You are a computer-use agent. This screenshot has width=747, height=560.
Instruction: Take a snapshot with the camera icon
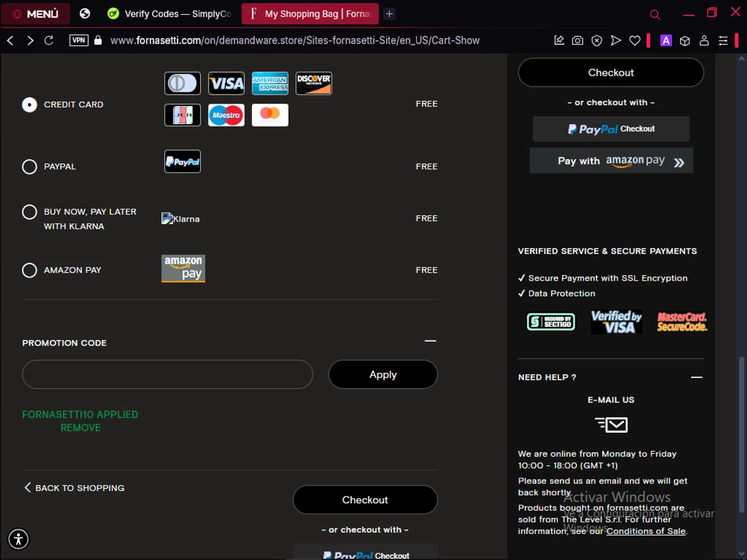(x=578, y=40)
